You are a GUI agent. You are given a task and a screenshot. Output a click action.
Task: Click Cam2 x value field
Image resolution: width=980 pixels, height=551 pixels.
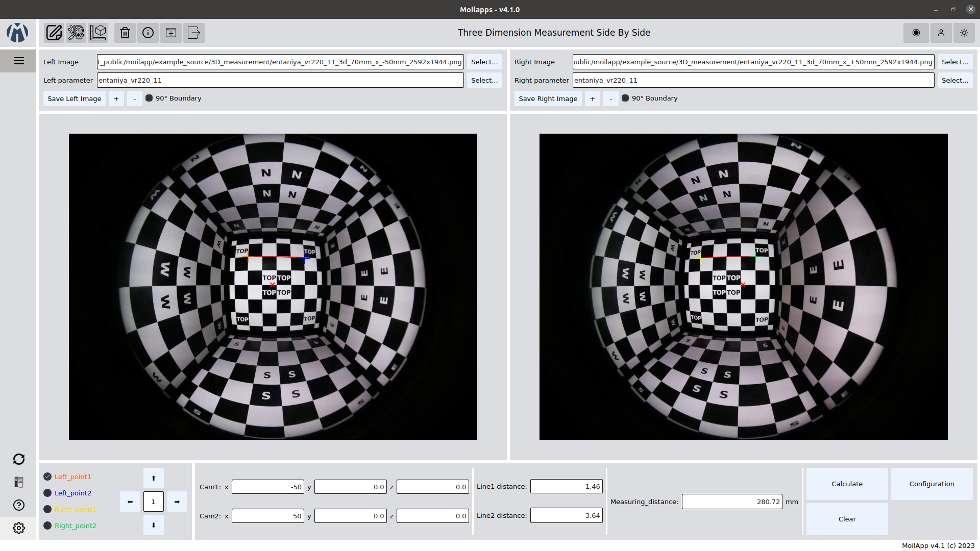(268, 516)
